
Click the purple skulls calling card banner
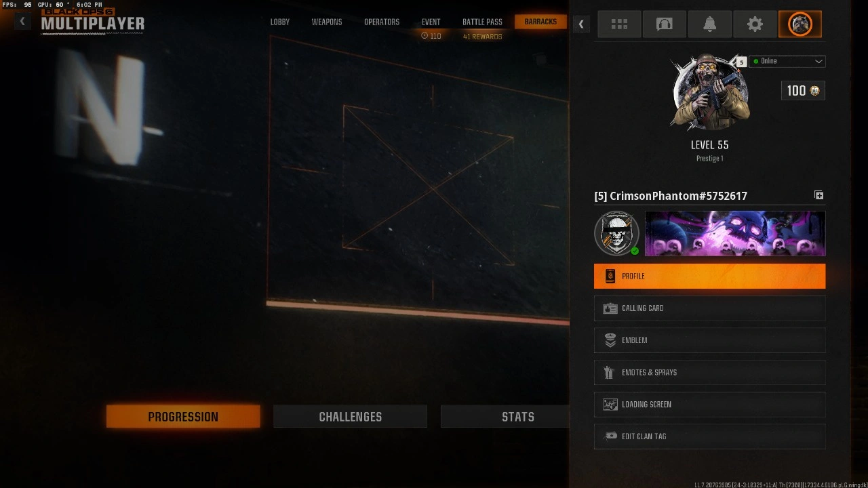coord(735,233)
